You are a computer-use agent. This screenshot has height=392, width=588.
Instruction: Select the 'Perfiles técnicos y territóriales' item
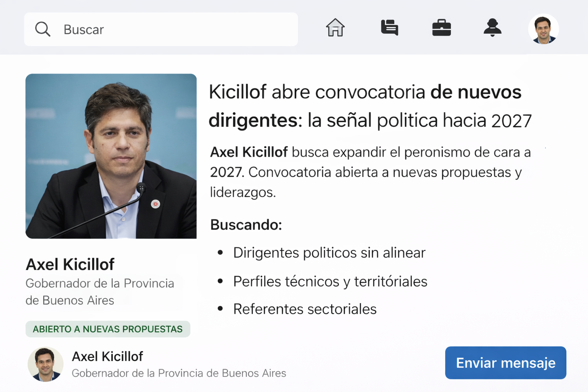point(330,281)
